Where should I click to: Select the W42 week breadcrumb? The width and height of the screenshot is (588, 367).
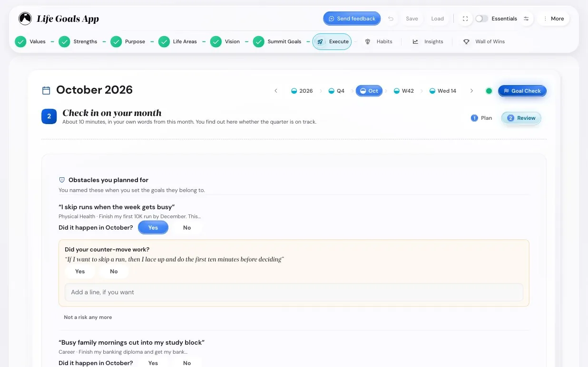pyautogui.click(x=403, y=91)
